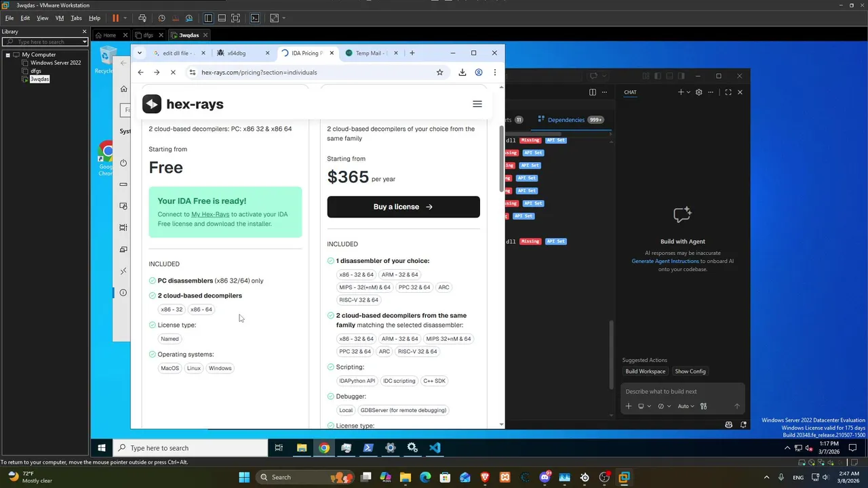
Task: Click the hex-rays logo
Action: pos(183,104)
